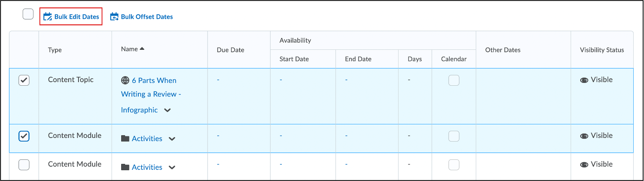This screenshot has height=181, width=644.
Task: Open Bulk Offset Dates
Action: pos(147,17)
